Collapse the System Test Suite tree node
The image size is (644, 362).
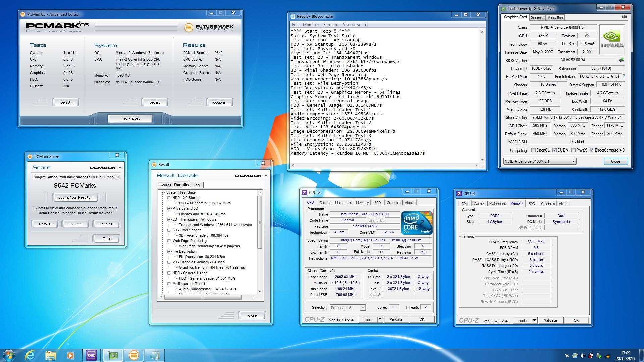pyautogui.click(x=163, y=193)
